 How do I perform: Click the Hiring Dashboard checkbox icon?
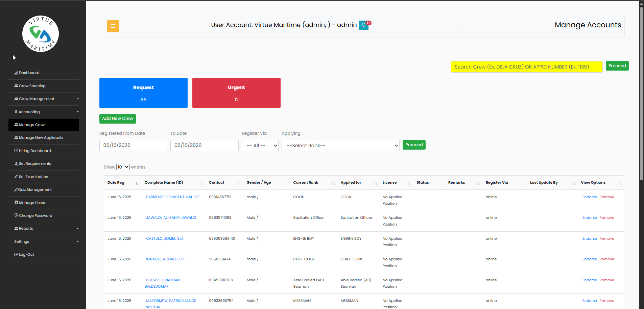tap(16, 151)
